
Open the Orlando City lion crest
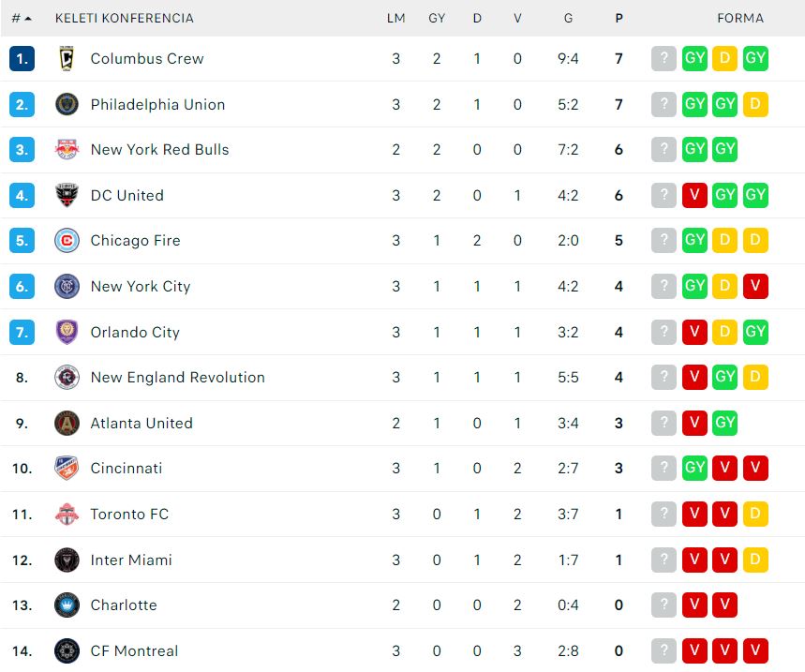pyautogui.click(x=67, y=332)
